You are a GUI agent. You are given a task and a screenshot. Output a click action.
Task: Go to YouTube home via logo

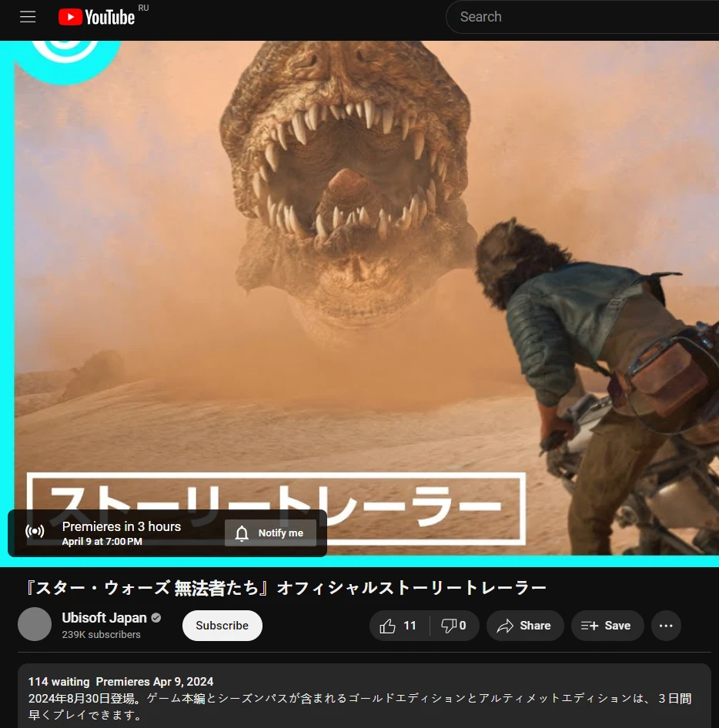coord(96,18)
